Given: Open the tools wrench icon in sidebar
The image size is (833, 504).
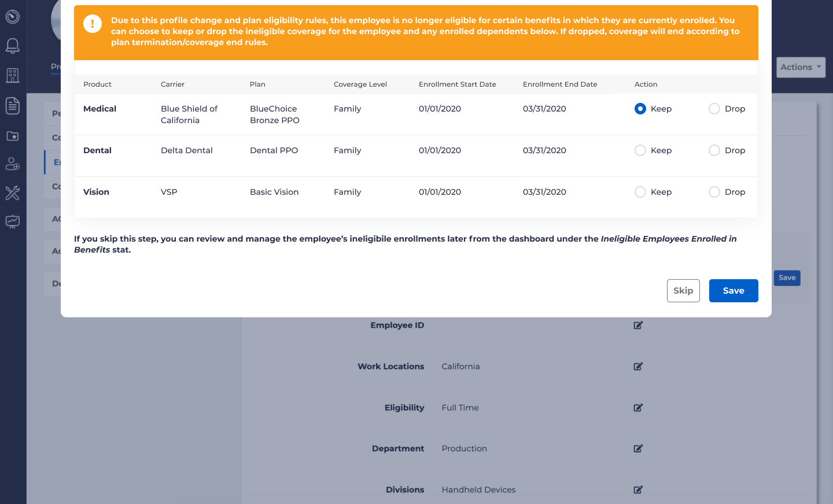Looking at the screenshot, I should [x=13, y=193].
